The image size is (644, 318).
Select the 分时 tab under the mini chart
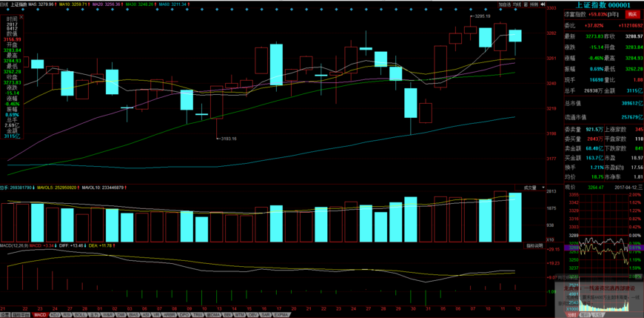pyautogui.click(x=571, y=315)
